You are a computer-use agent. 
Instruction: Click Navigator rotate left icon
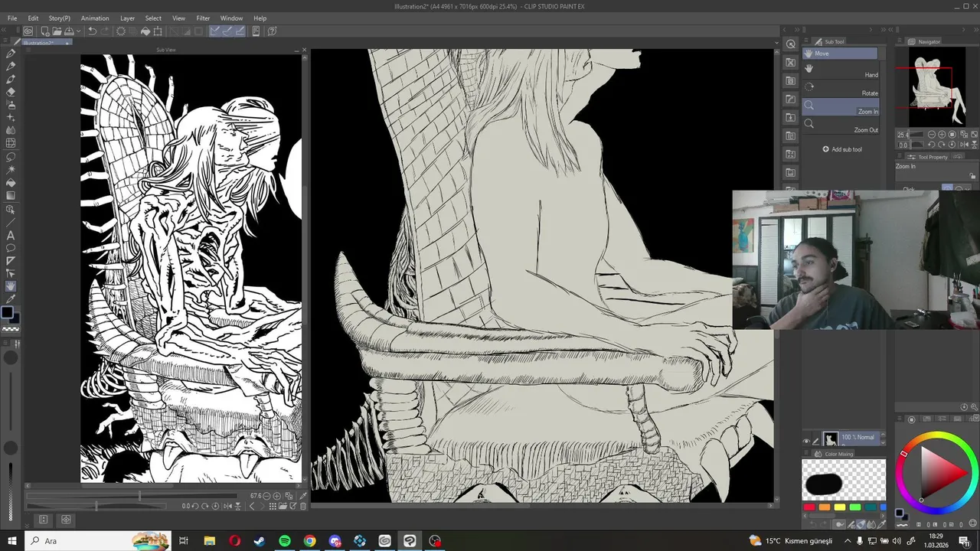[931, 145]
